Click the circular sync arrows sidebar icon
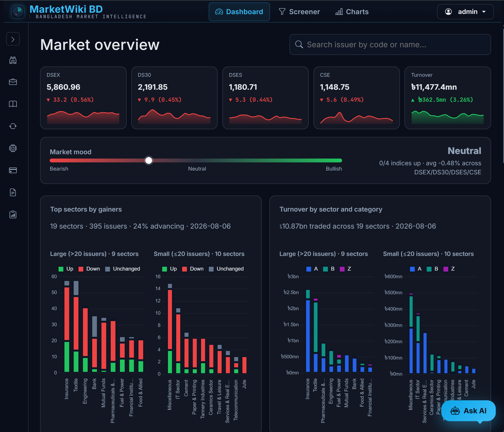 [x=13, y=126]
